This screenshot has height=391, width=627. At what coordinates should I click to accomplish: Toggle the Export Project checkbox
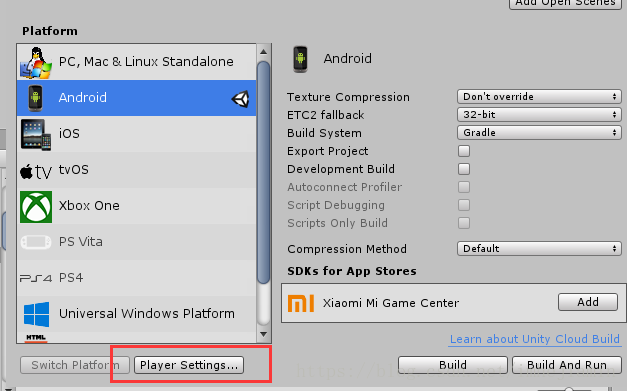tap(464, 151)
